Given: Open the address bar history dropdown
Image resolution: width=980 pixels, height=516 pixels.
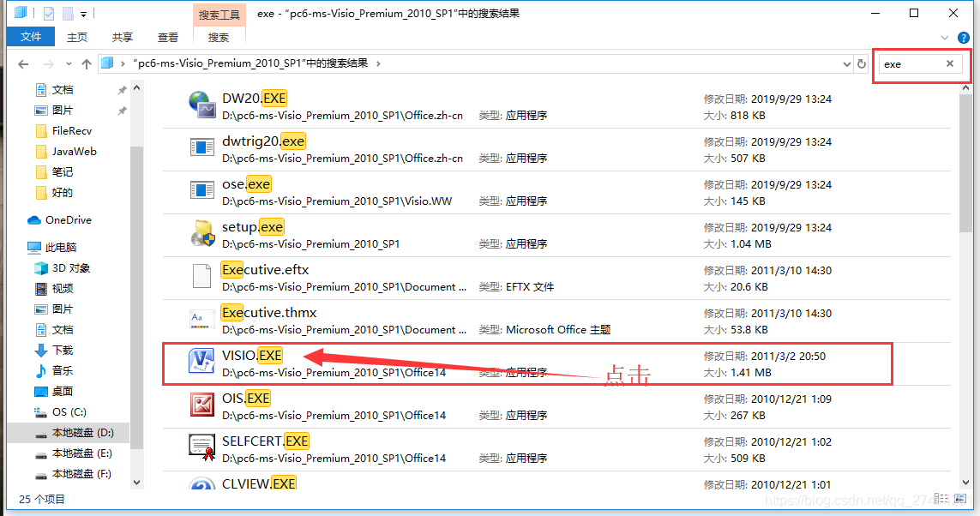Looking at the screenshot, I should pos(846,63).
